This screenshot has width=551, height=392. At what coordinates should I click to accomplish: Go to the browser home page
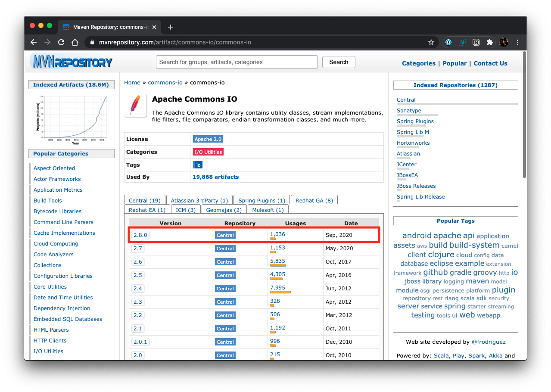click(x=75, y=42)
